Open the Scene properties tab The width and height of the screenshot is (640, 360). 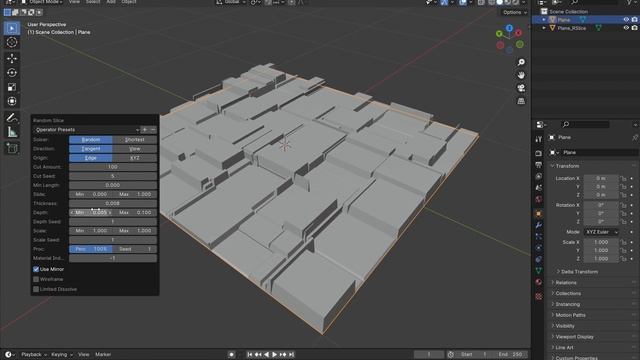coord(538,188)
